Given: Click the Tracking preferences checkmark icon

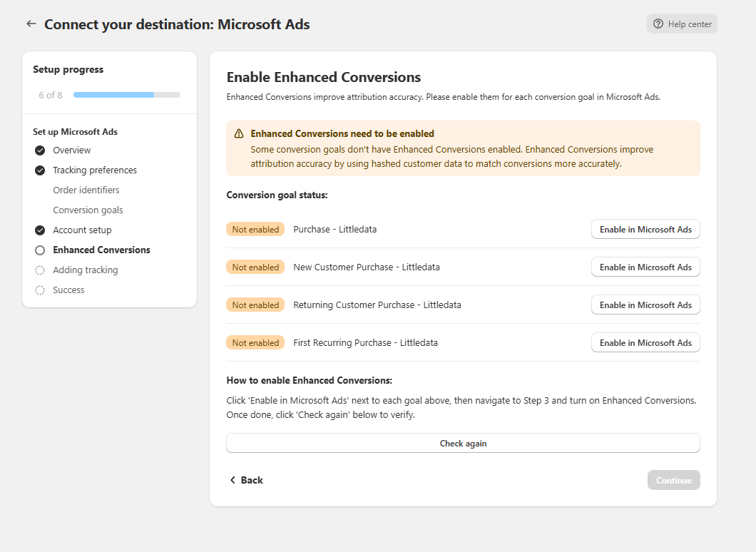Looking at the screenshot, I should click(x=40, y=170).
